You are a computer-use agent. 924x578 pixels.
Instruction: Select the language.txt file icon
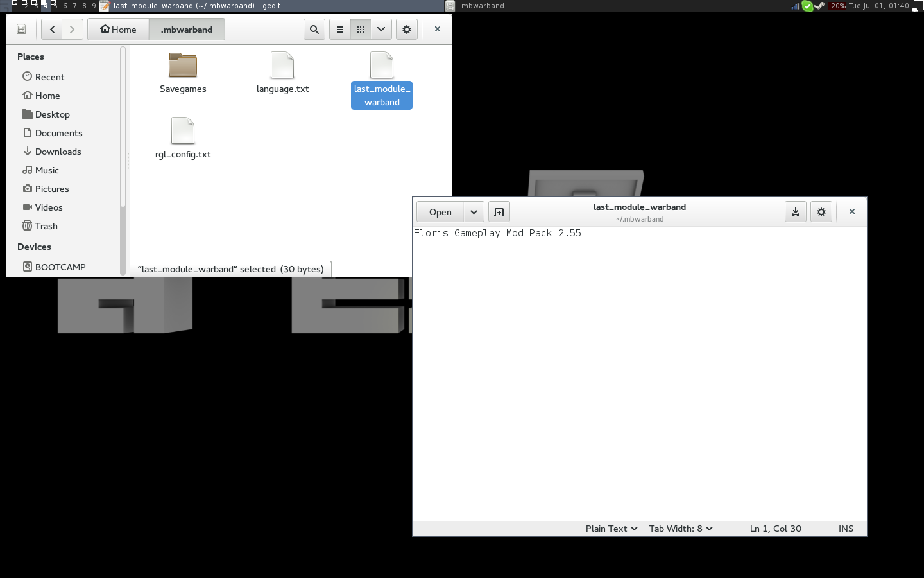pos(282,65)
